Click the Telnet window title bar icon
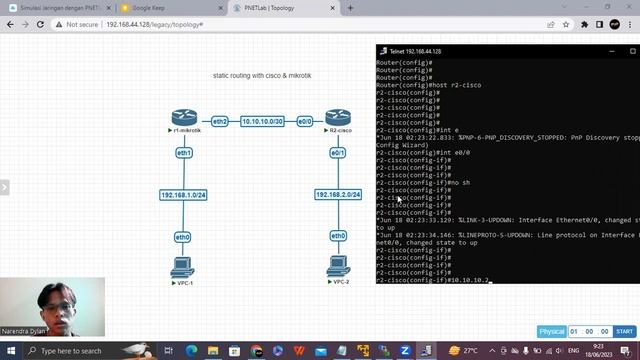Viewport: 640px width, 360px height. 383,51
